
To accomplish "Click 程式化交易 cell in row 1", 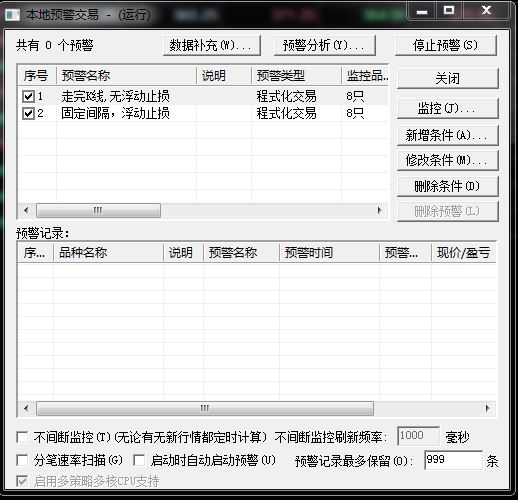I will (x=287, y=96).
